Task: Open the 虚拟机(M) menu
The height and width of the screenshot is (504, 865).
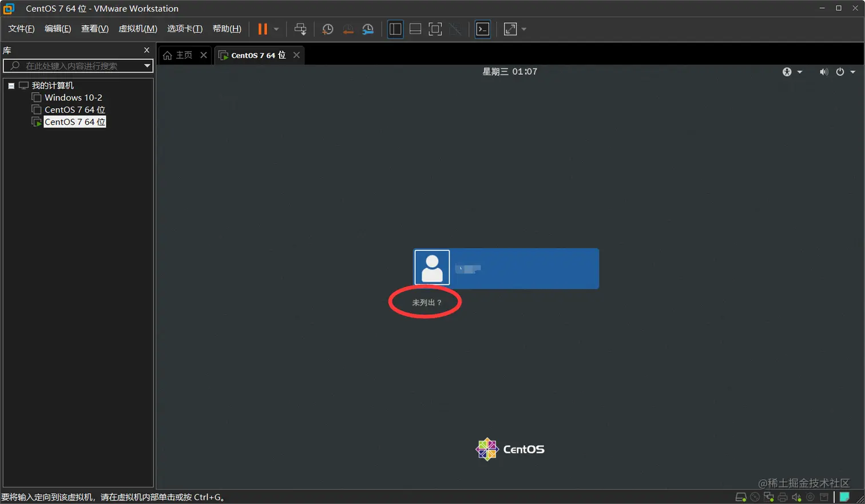Action: 138,29
